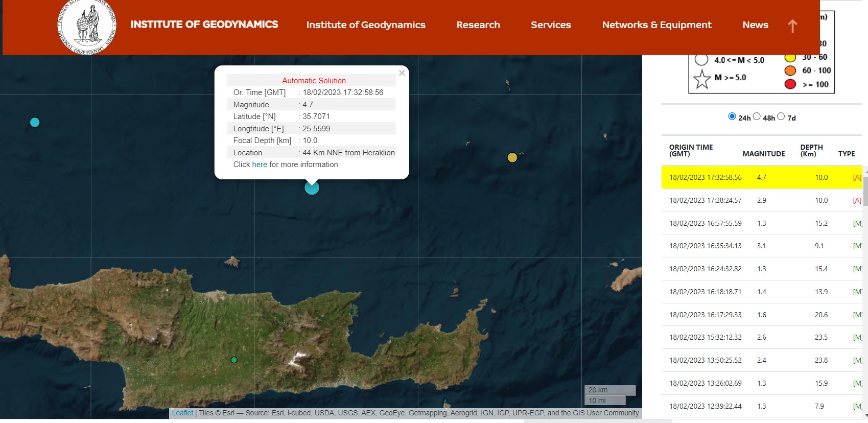This screenshot has height=423, width=868.
Task: Click the INSTITUTE OF GEODYNAMICS site title
Action: click(x=204, y=25)
